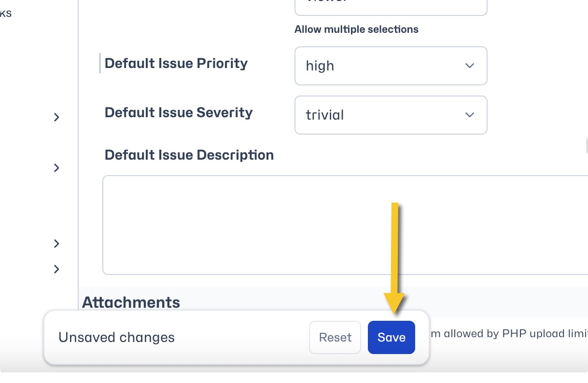588x383 pixels.
Task: Open the Default Issue Severity dropdown showing trivial
Action: coord(391,115)
